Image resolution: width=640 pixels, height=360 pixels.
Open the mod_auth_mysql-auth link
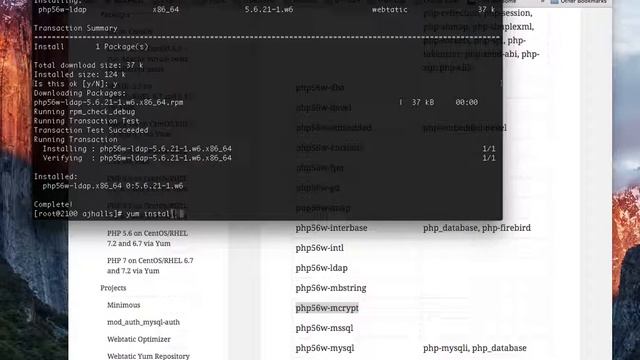pyautogui.click(x=143, y=322)
